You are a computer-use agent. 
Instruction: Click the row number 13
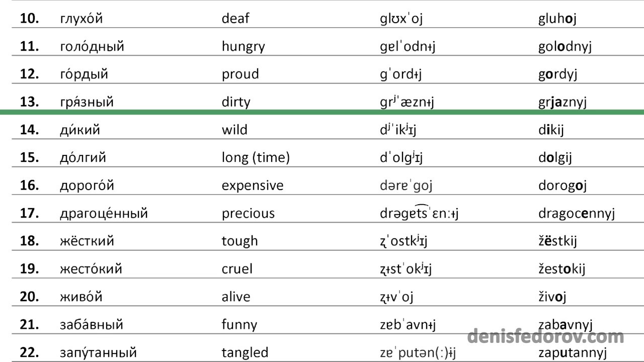point(30,102)
